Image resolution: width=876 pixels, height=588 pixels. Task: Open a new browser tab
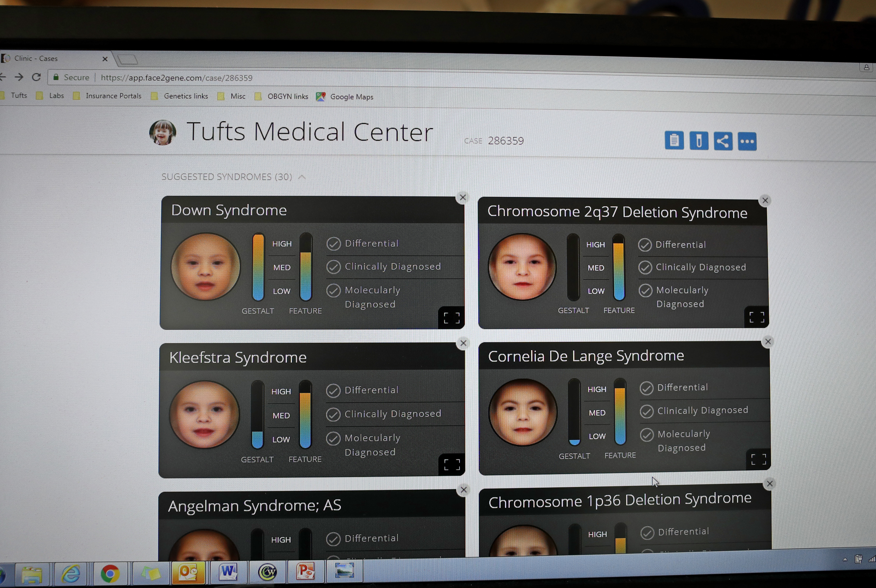pyautogui.click(x=128, y=60)
